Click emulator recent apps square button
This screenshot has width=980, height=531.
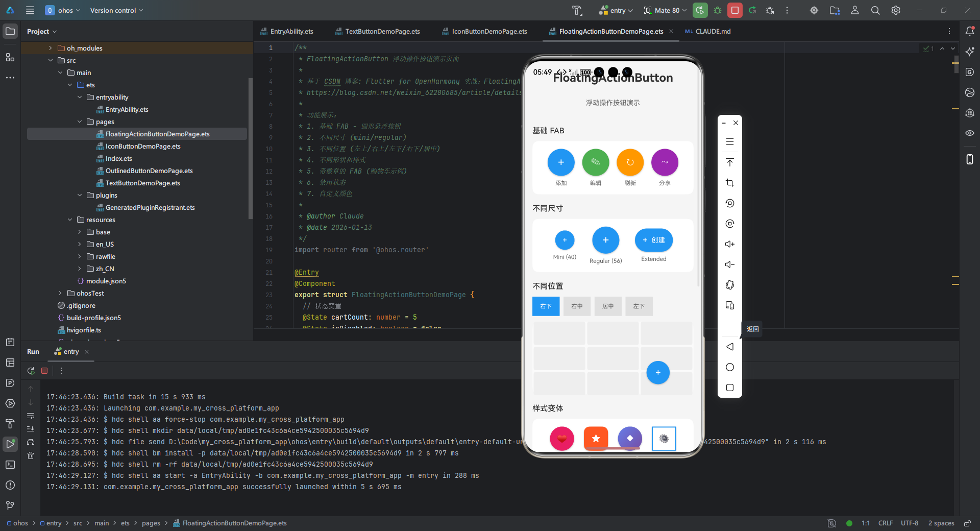point(730,388)
